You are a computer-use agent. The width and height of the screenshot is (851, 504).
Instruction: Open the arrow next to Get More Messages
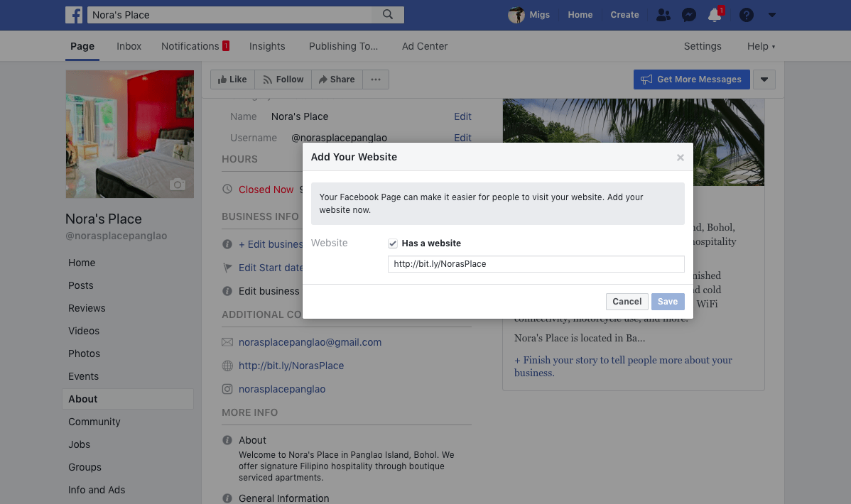(x=764, y=79)
